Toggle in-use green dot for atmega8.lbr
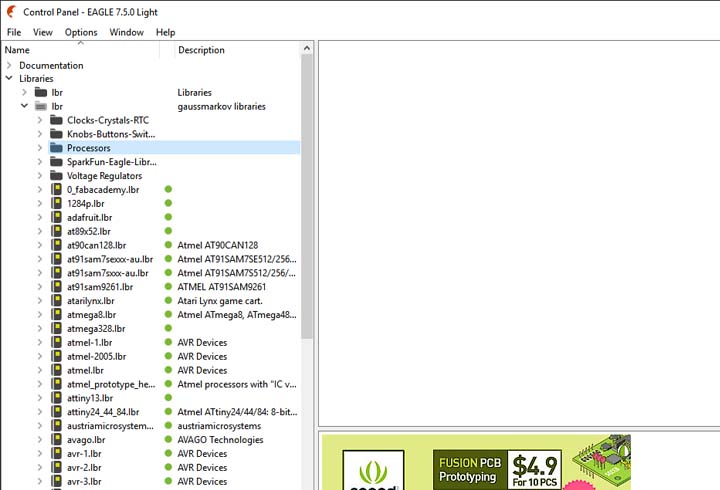720x490 pixels. click(169, 314)
